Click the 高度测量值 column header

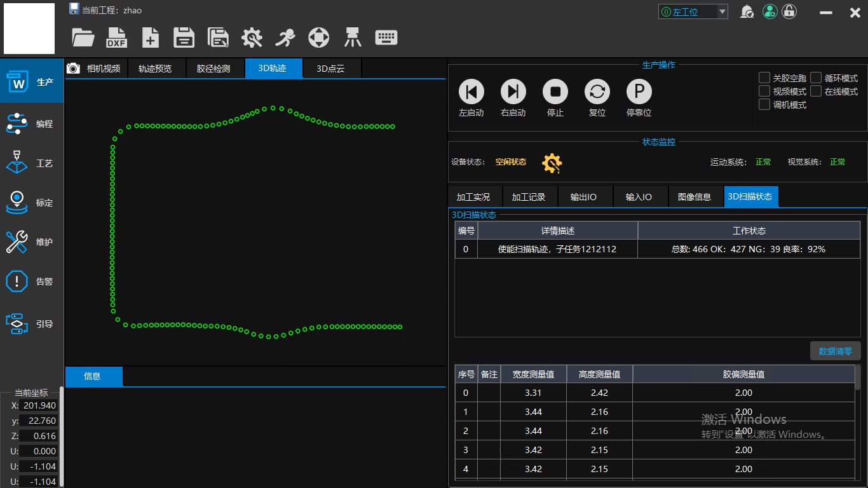click(600, 374)
